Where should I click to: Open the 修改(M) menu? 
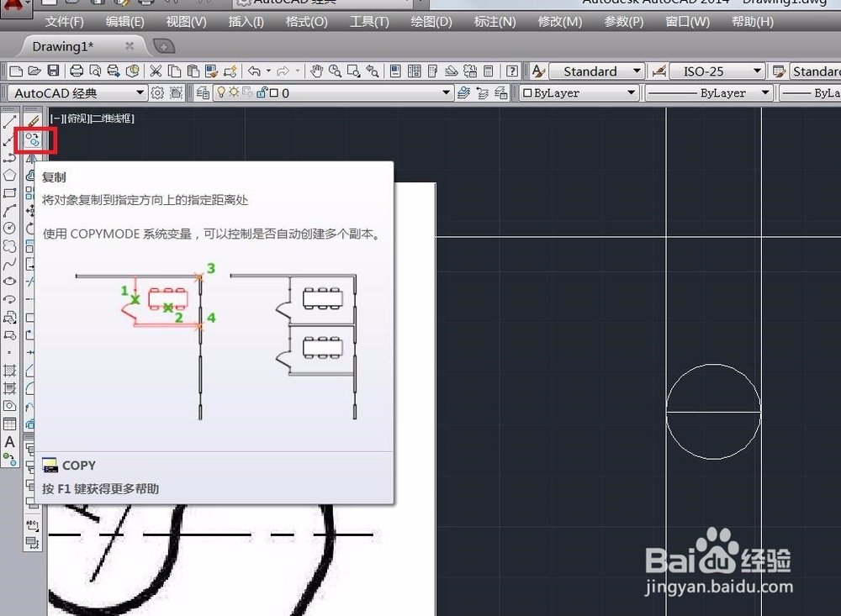tap(560, 22)
